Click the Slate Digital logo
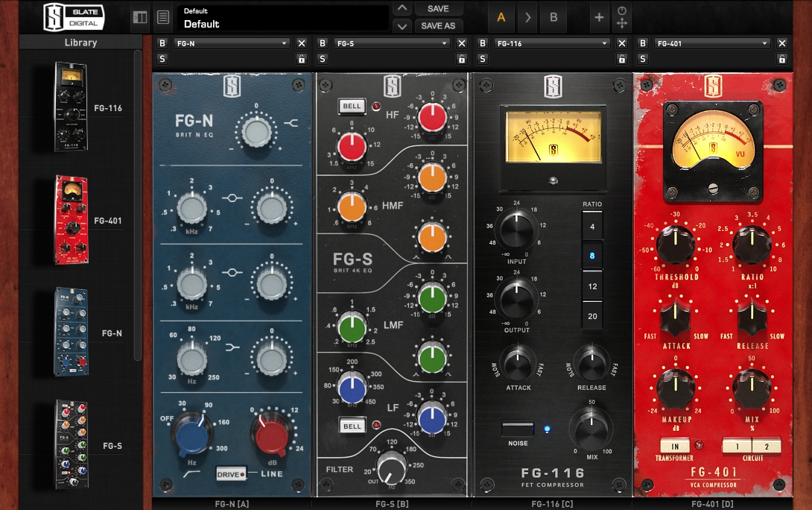 tap(74, 17)
